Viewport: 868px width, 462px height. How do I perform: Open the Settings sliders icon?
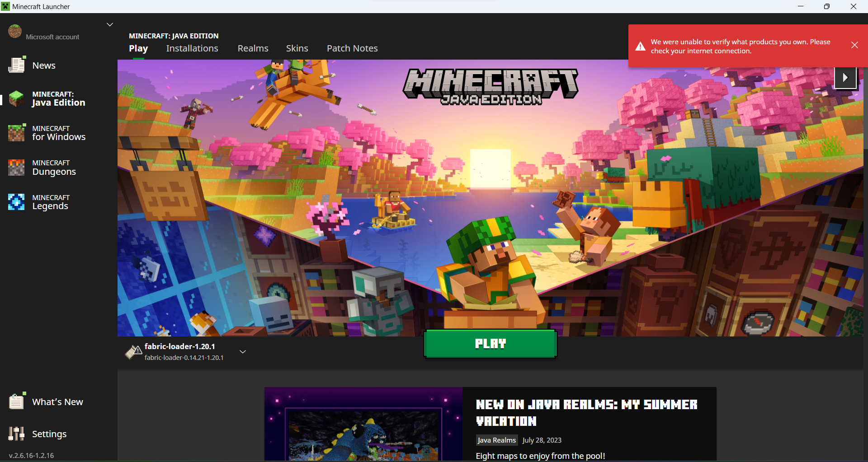[x=17, y=434]
